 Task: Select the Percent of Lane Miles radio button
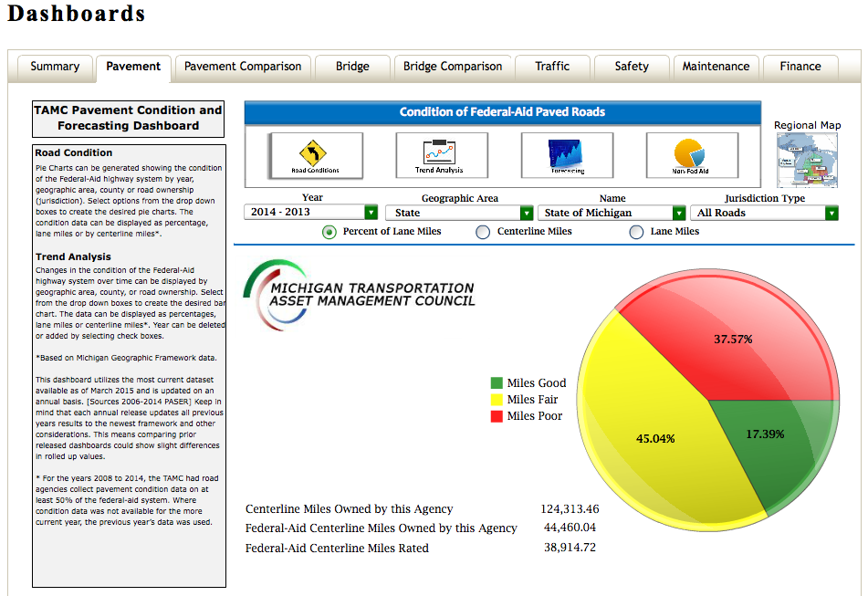pos(329,232)
